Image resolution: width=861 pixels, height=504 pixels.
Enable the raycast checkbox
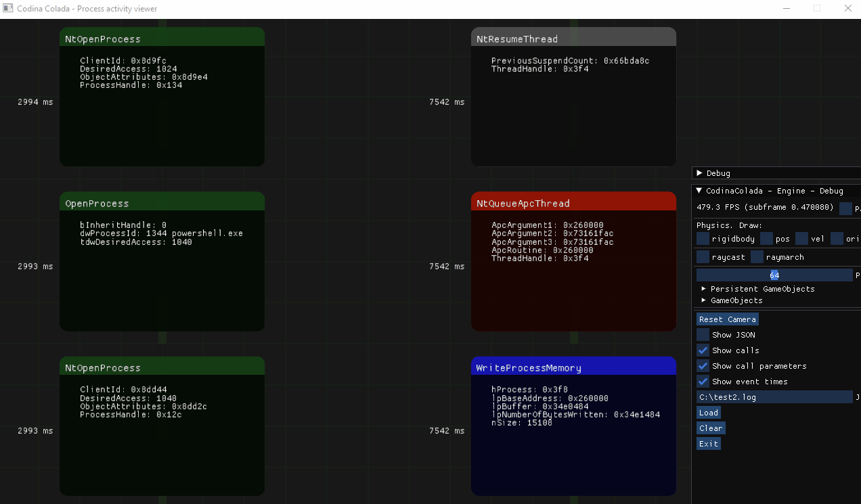point(703,257)
